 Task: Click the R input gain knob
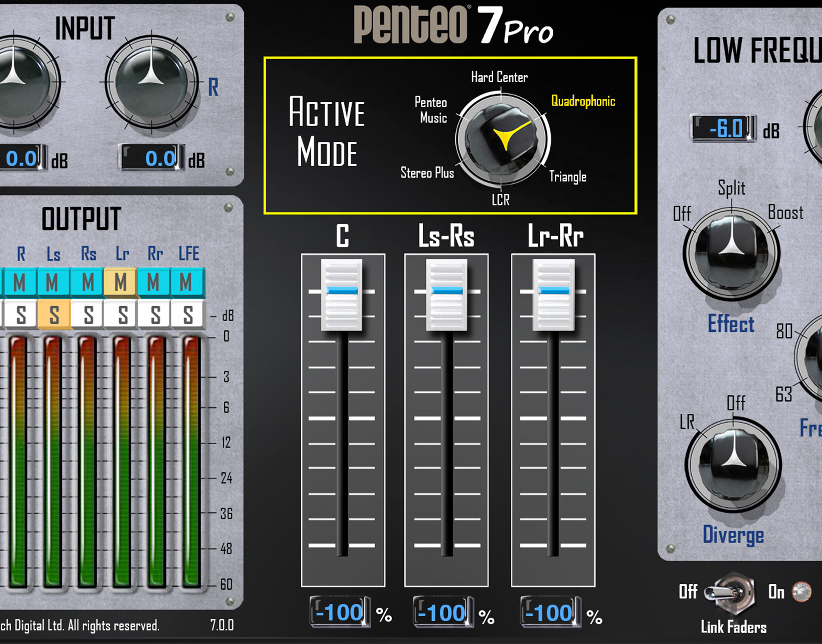click(151, 82)
